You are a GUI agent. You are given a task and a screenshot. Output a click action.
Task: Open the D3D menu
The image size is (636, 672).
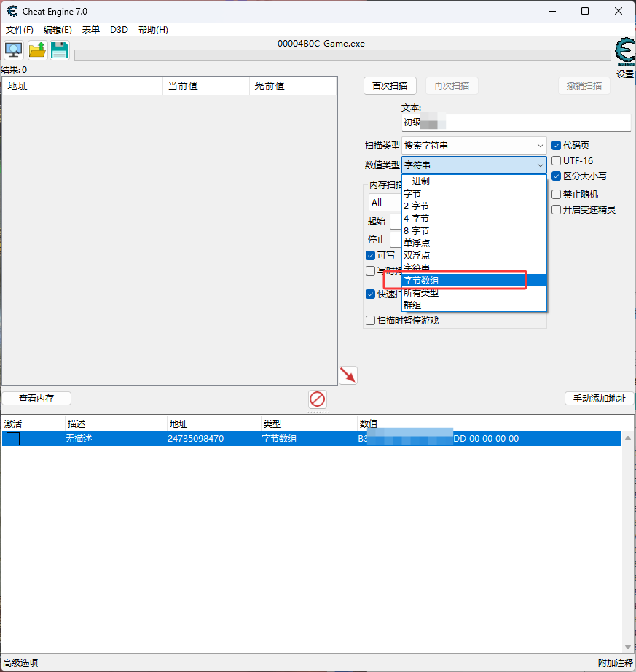click(119, 30)
